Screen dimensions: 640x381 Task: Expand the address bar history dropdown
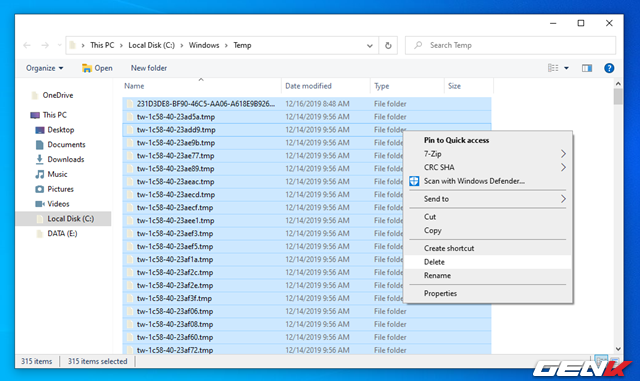[369, 45]
